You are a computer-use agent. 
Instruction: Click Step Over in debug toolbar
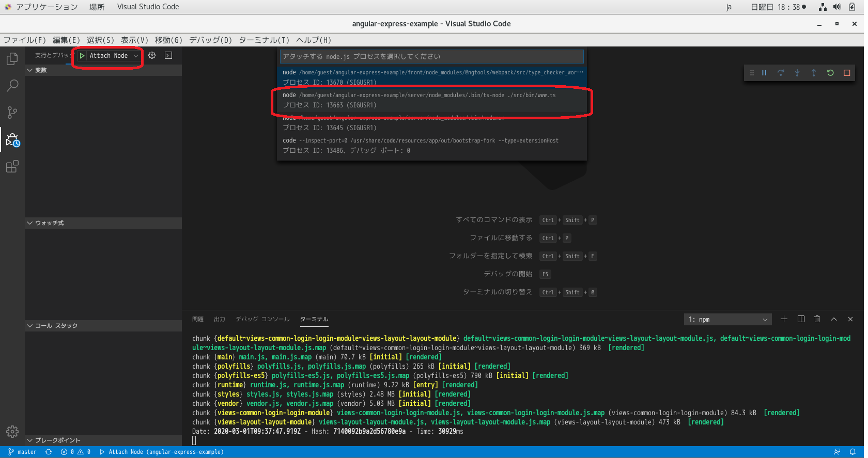pos(781,73)
